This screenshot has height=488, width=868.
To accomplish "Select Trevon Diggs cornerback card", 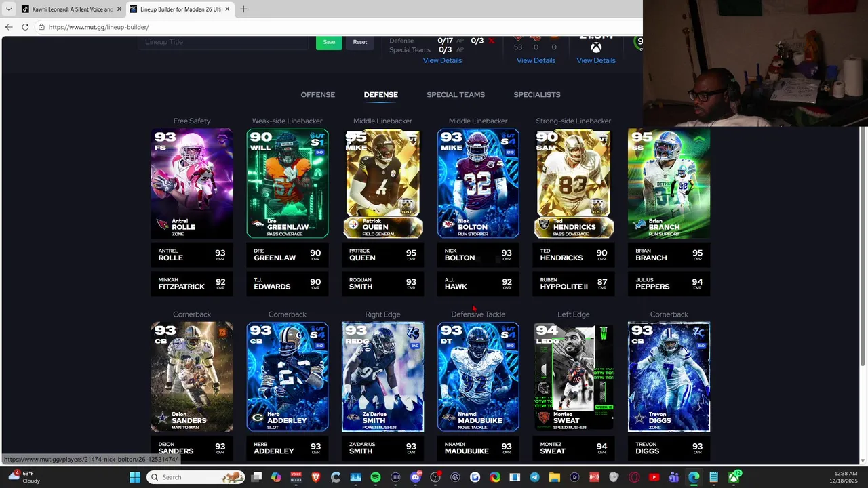I will [669, 377].
